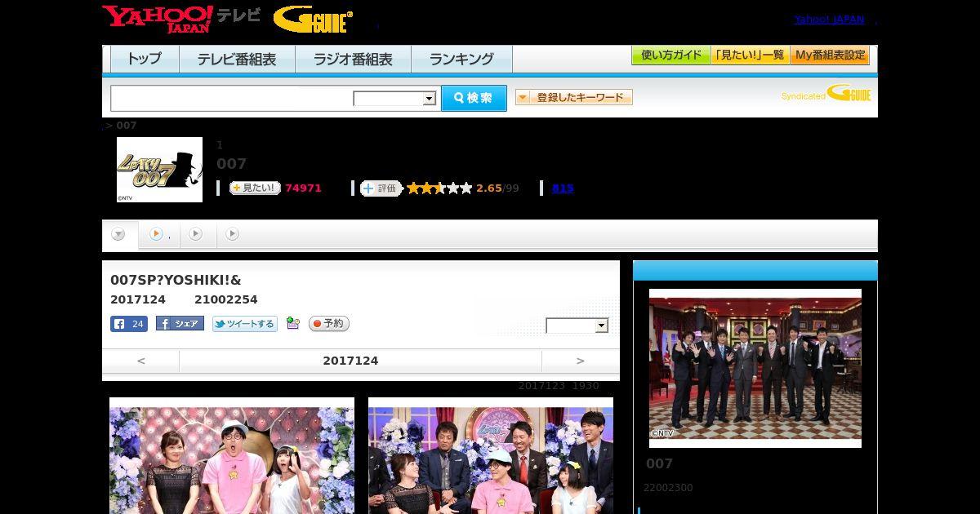Viewport: 980px width, 514px height.
Task: Click the sidebar 007 program title
Action: point(660,463)
